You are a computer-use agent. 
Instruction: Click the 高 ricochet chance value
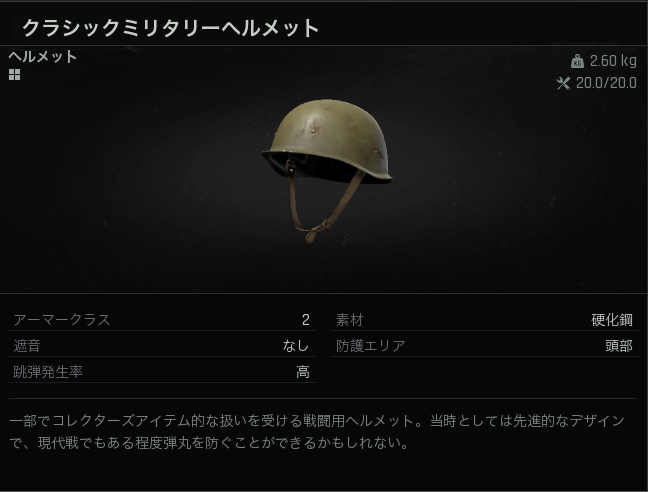(303, 372)
